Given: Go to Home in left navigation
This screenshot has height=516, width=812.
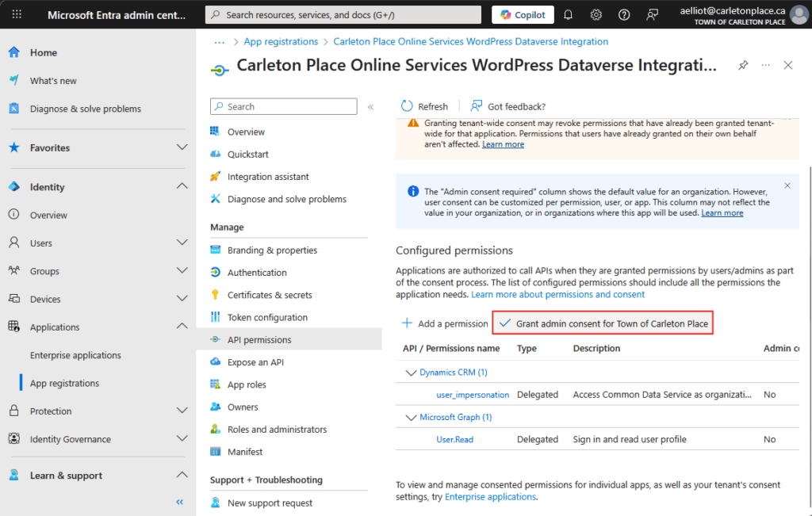Looking at the screenshot, I should [44, 52].
